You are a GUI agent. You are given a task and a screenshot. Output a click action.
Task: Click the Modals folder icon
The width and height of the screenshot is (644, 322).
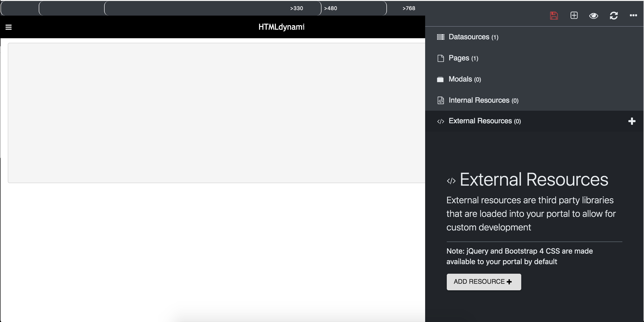pyautogui.click(x=440, y=79)
